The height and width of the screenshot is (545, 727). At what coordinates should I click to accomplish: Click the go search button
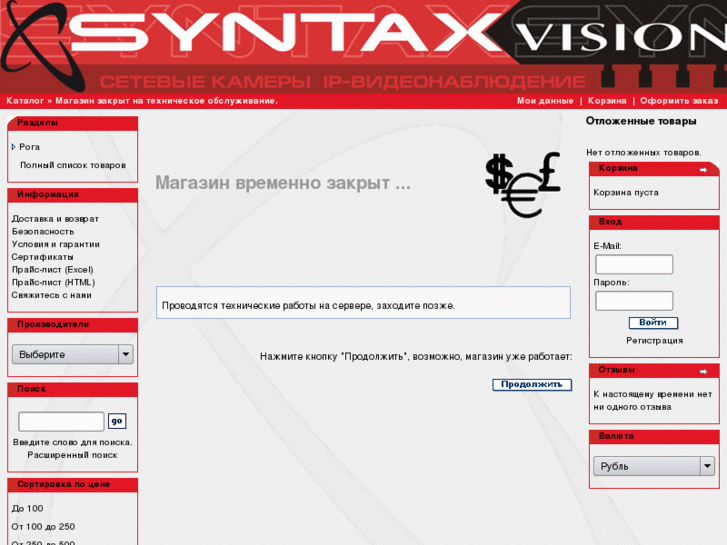point(117,421)
